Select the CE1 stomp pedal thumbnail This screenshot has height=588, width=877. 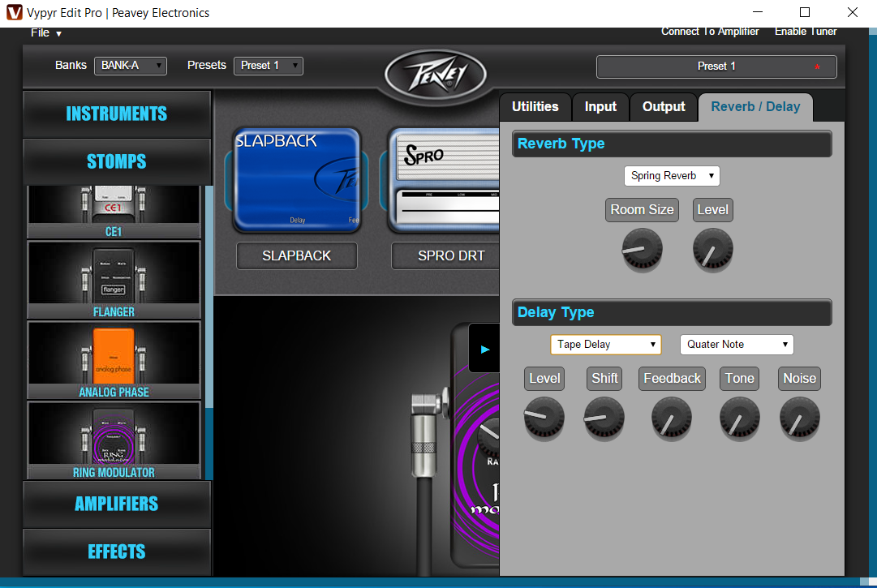114,212
